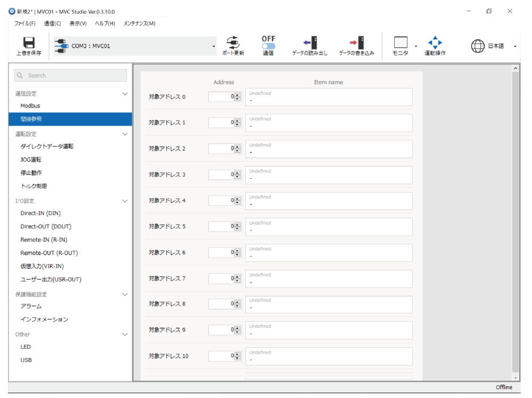The height and width of the screenshot is (398, 532).
Task: Select Modbus in the sidebar
Action: 30,106
